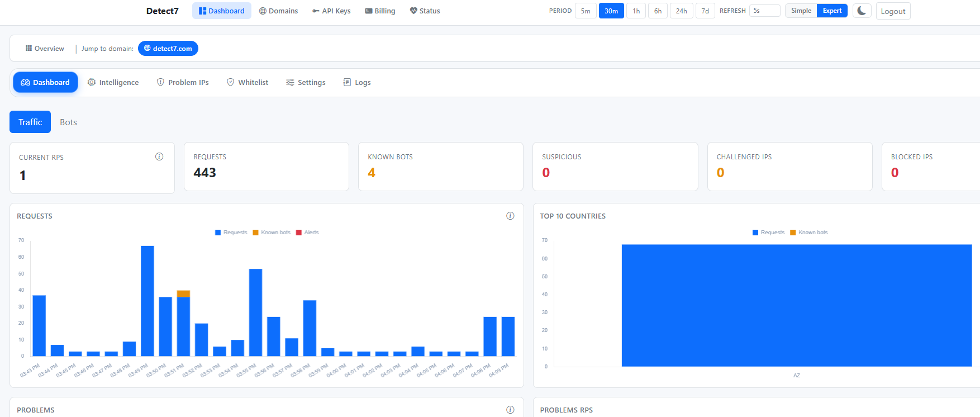Click the CURRENT RPS value 1
The height and width of the screenshot is (417, 980).
(x=22, y=176)
